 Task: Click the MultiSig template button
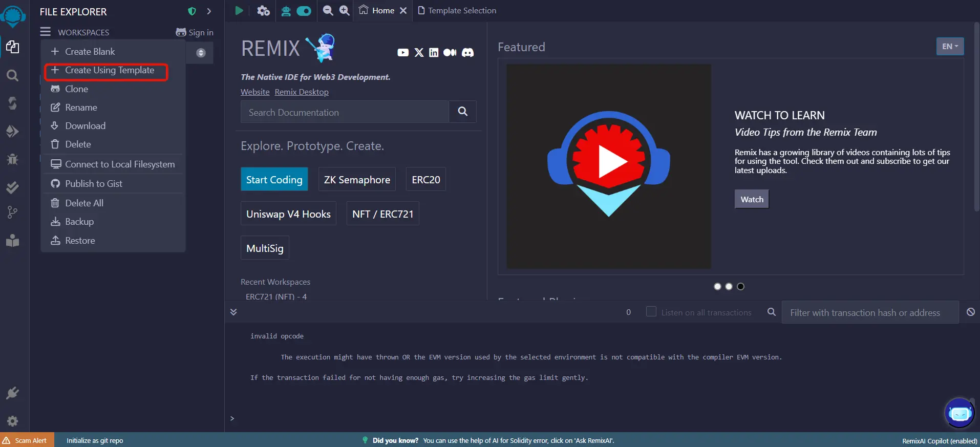265,248
